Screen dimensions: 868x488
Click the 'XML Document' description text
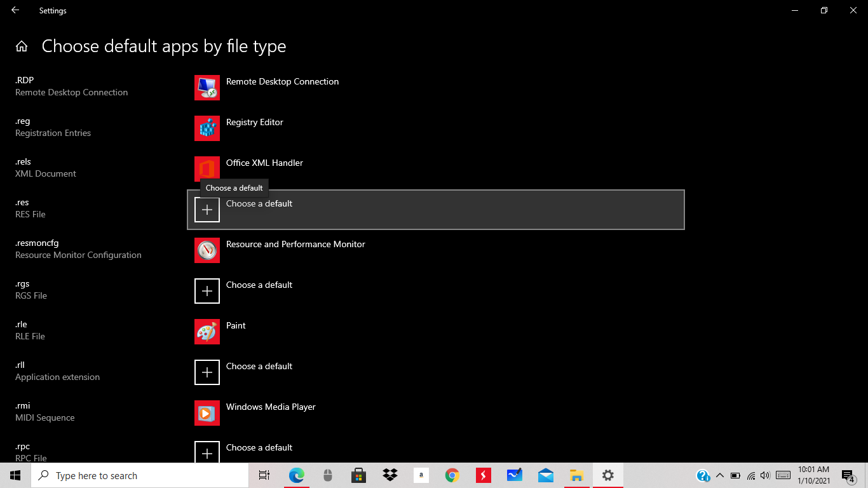[46, 173]
